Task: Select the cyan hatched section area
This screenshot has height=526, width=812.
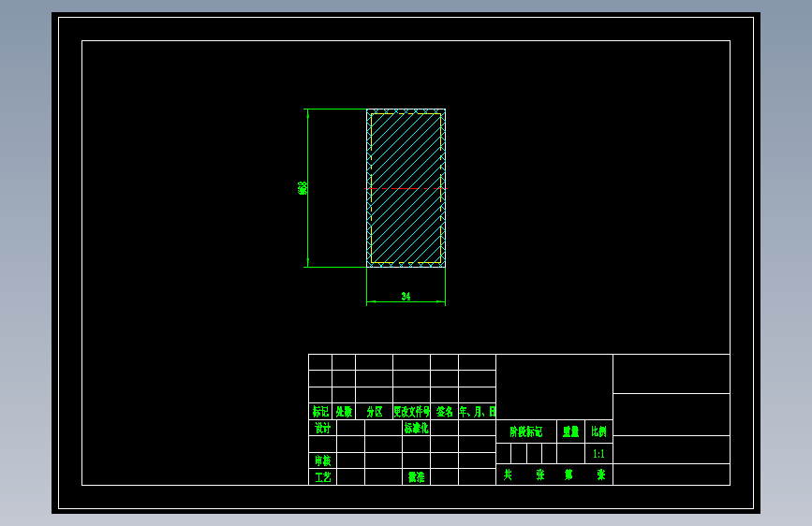Action: [406, 188]
